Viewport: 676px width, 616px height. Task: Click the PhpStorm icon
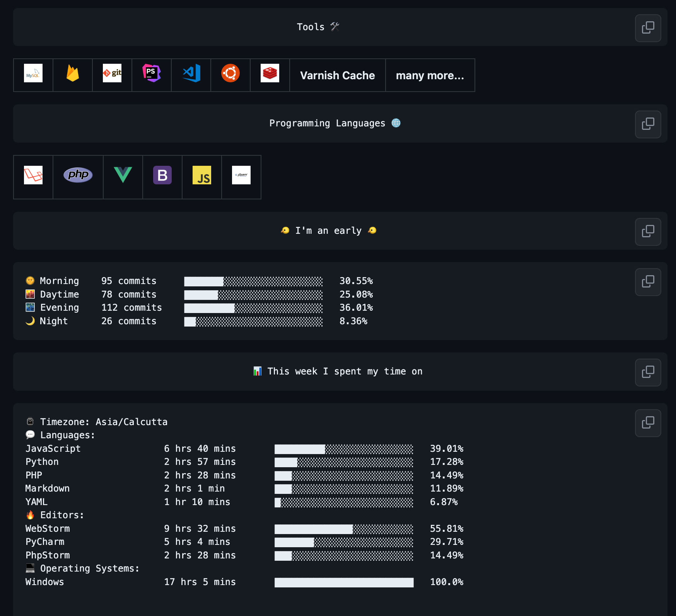[x=152, y=73]
